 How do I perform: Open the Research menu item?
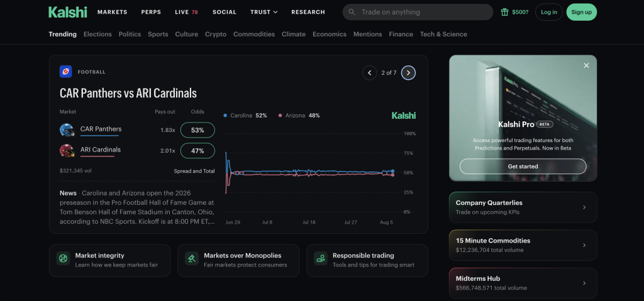[308, 12]
